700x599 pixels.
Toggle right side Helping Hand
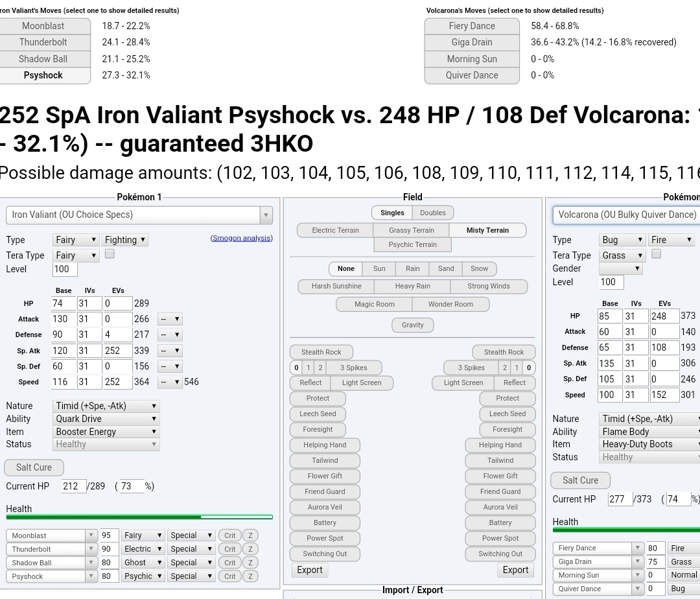(500, 445)
